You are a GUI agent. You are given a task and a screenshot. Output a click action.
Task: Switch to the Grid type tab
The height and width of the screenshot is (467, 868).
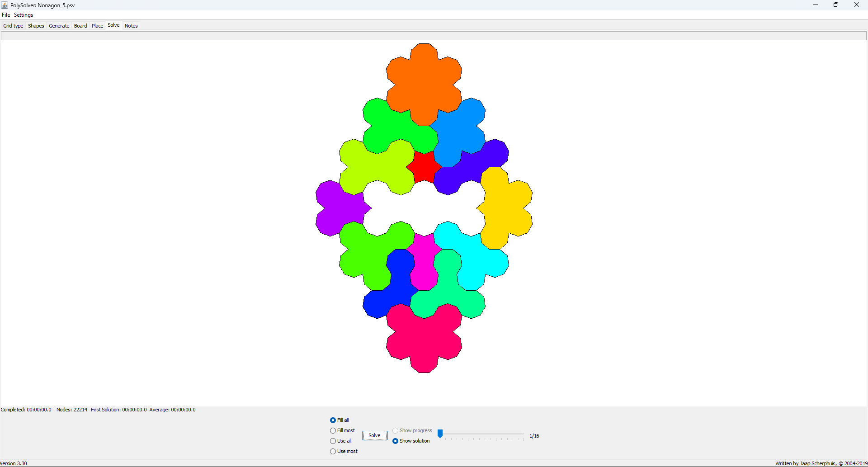click(13, 26)
